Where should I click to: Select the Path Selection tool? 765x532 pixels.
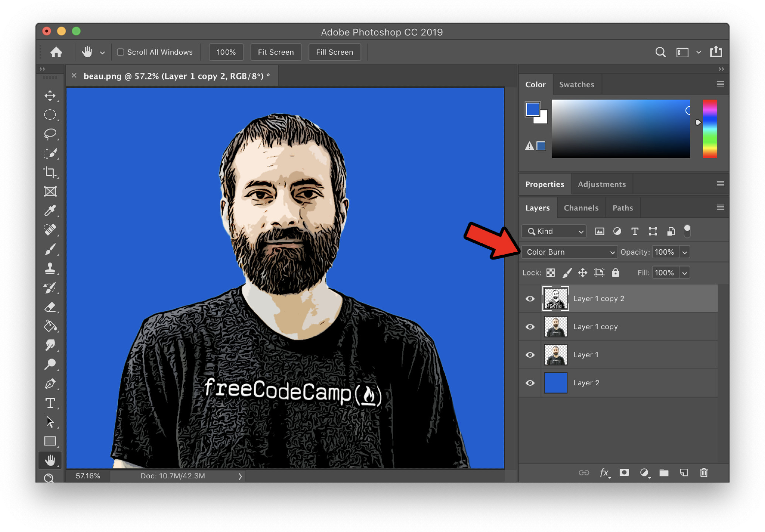coord(50,422)
